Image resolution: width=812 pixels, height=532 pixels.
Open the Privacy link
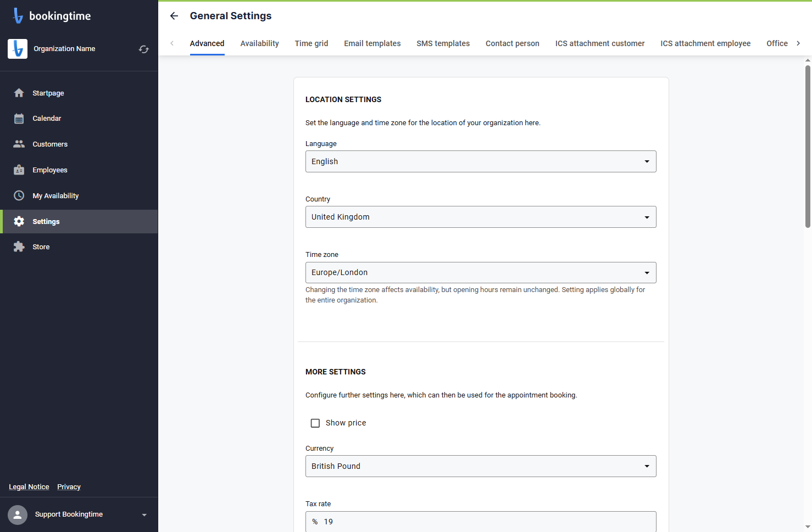pos(69,487)
